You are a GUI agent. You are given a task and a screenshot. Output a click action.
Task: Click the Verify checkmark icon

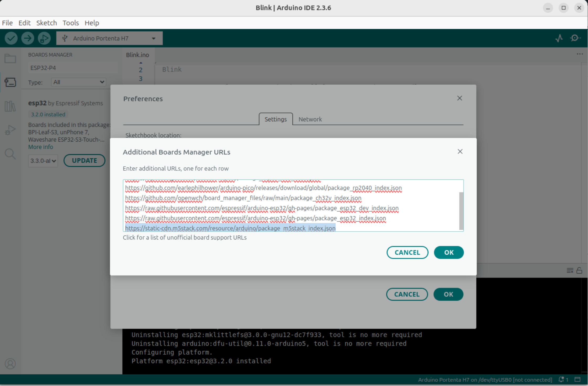11,38
